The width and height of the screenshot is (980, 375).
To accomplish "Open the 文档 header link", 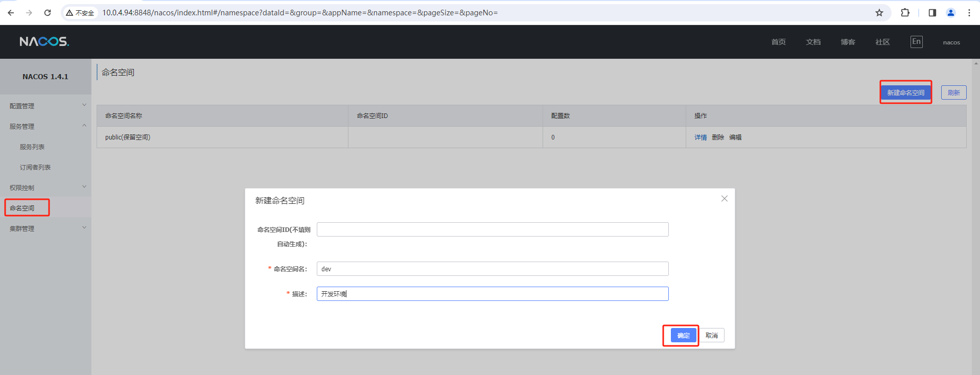I will (x=813, y=42).
